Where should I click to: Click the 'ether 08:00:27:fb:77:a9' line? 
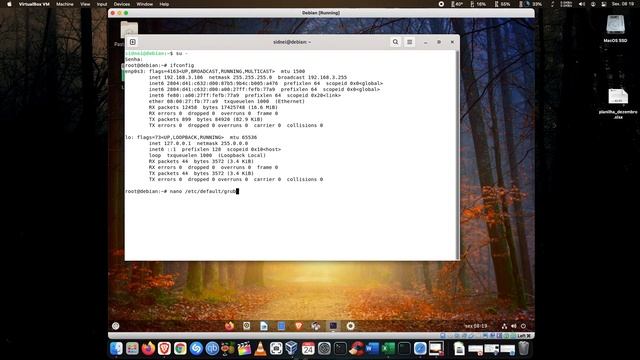point(227,101)
